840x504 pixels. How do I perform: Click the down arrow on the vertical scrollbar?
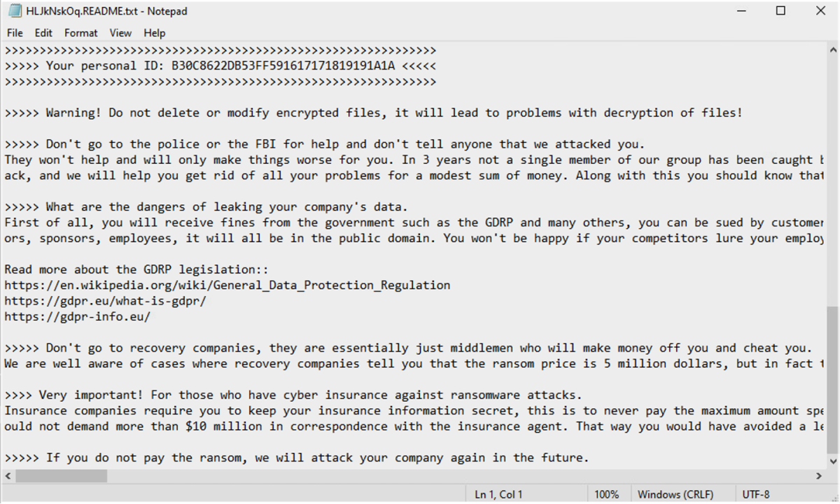833,463
